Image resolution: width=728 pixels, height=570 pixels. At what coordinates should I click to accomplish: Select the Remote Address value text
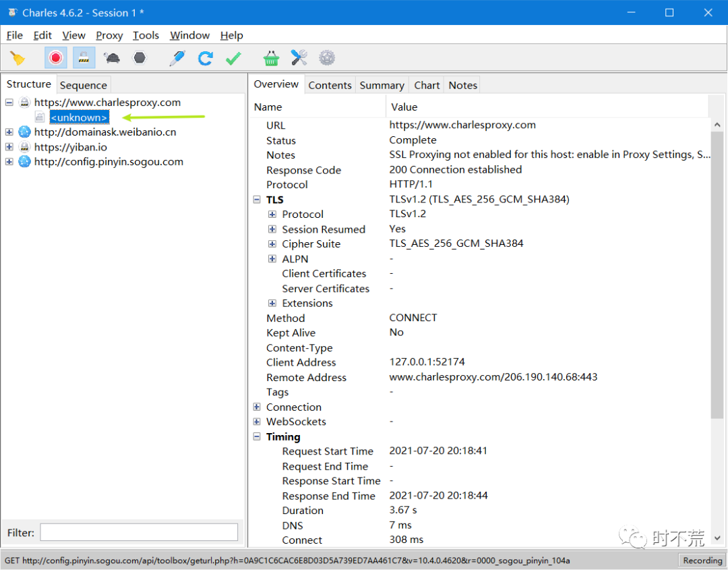493,377
